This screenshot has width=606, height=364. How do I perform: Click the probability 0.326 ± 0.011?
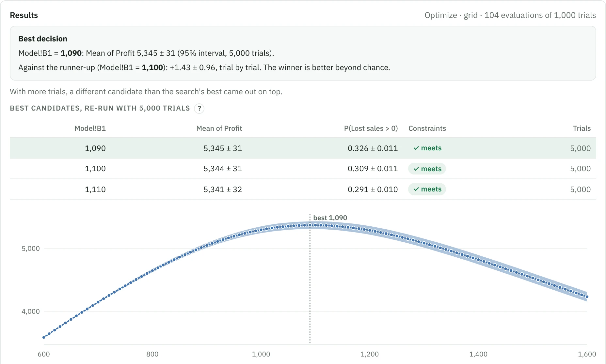tap(373, 148)
